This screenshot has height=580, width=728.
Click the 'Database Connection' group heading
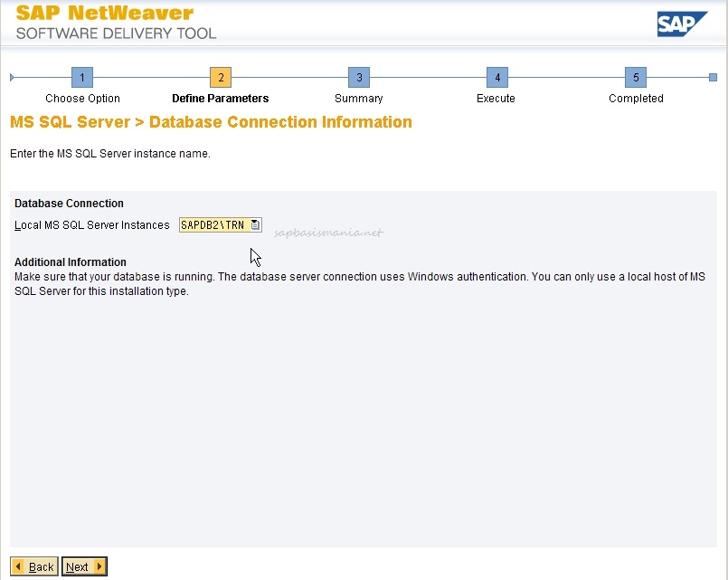(x=69, y=204)
